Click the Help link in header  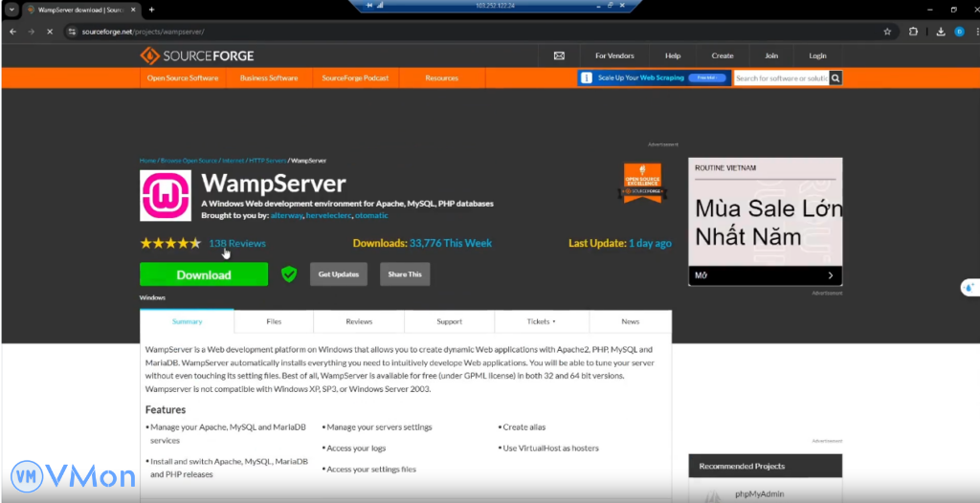pyautogui.click(x=673, y=55)
